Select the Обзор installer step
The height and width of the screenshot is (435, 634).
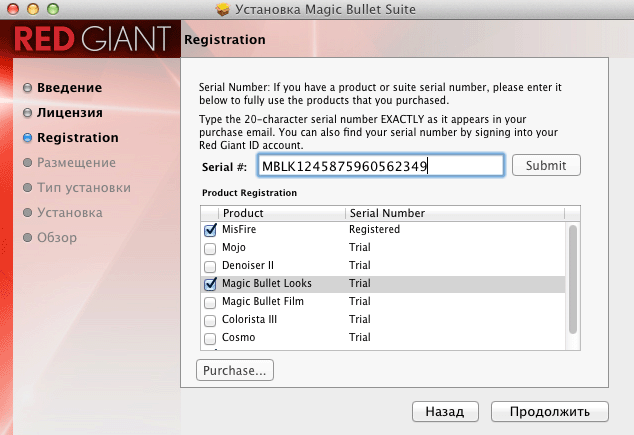57,238
